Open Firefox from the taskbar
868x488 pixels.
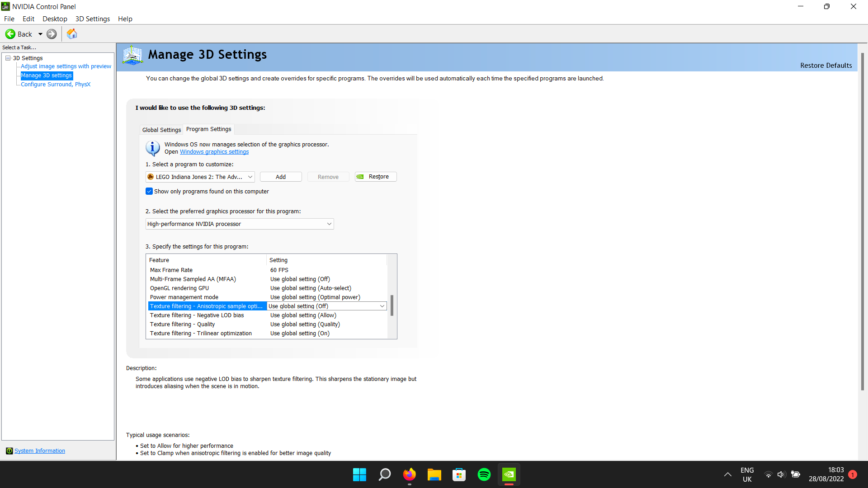click(x=409, y=474)
